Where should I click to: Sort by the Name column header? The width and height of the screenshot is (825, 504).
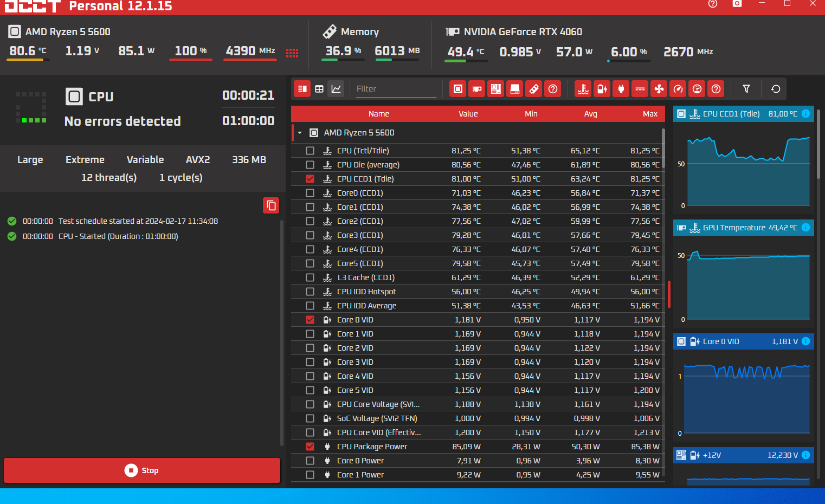(x=379, y=114)
